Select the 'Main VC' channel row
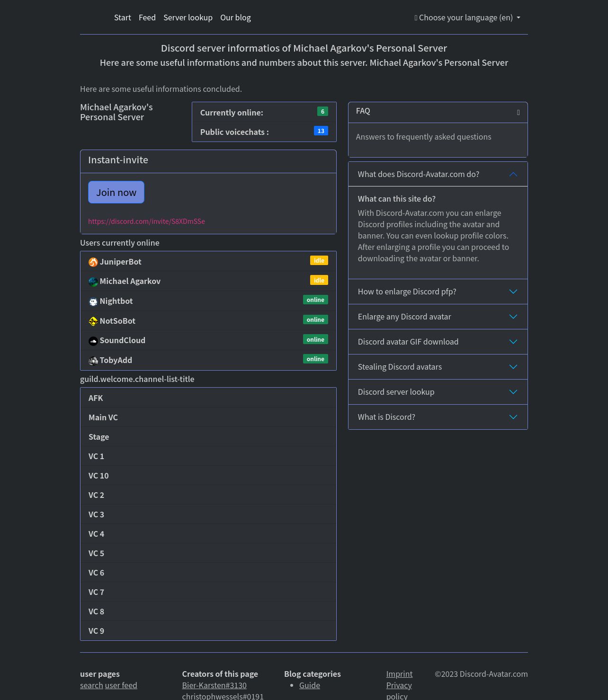 tap(208, 417)
